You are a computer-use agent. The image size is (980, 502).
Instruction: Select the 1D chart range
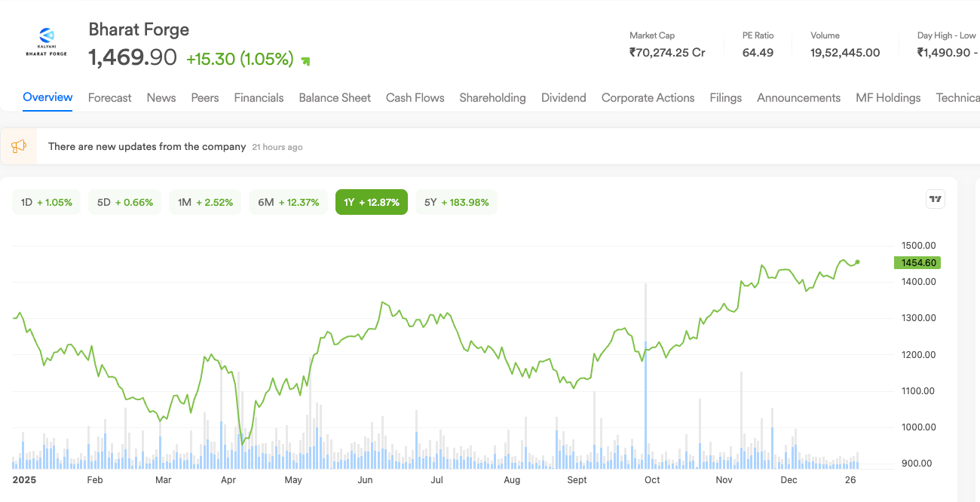tap(47, 202)
